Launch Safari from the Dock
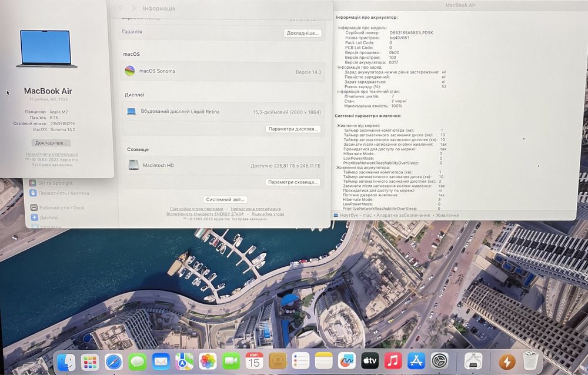 coord(113,362)
